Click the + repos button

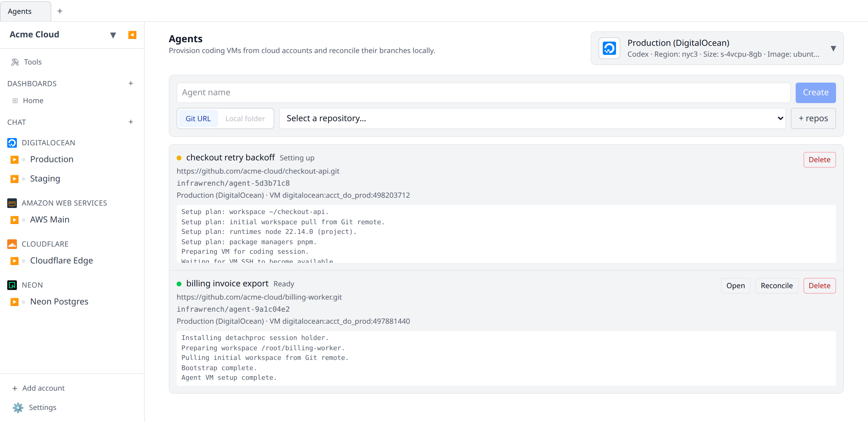tap(813, 118)
